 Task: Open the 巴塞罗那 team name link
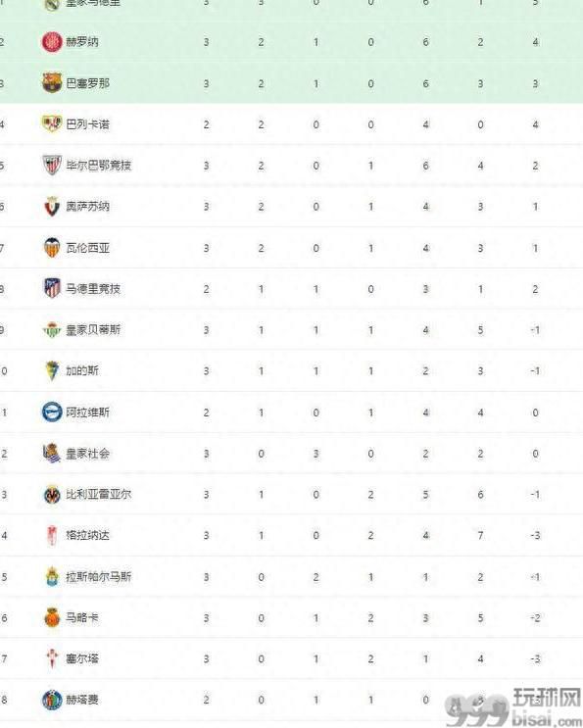pyautogui.click(x=88, y=83)
